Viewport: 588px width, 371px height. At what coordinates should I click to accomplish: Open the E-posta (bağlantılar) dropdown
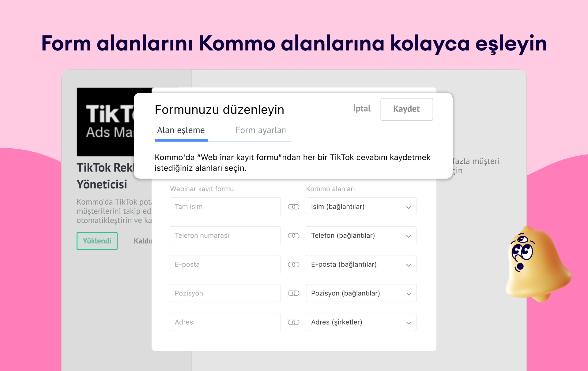(x=361, y=265)
